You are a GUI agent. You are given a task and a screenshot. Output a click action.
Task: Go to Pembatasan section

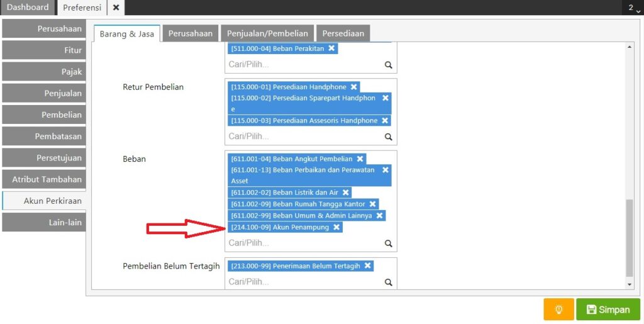(x=44, y=137)
